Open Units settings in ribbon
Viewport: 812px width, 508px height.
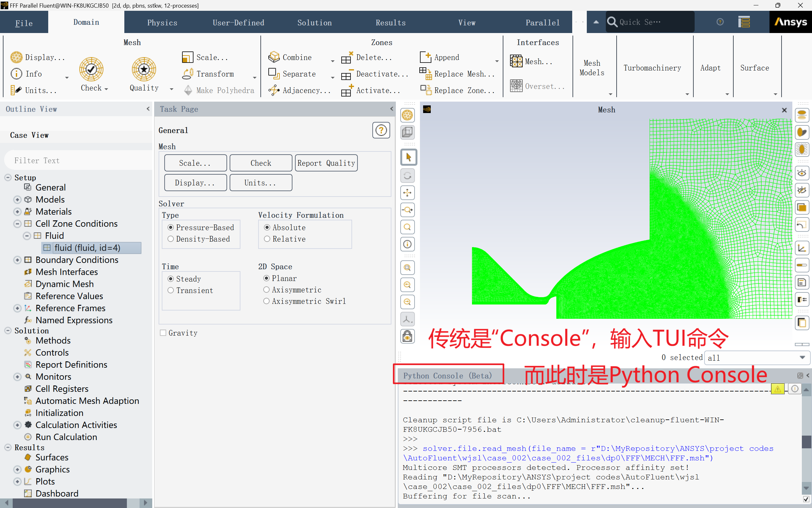pos(16,90)
